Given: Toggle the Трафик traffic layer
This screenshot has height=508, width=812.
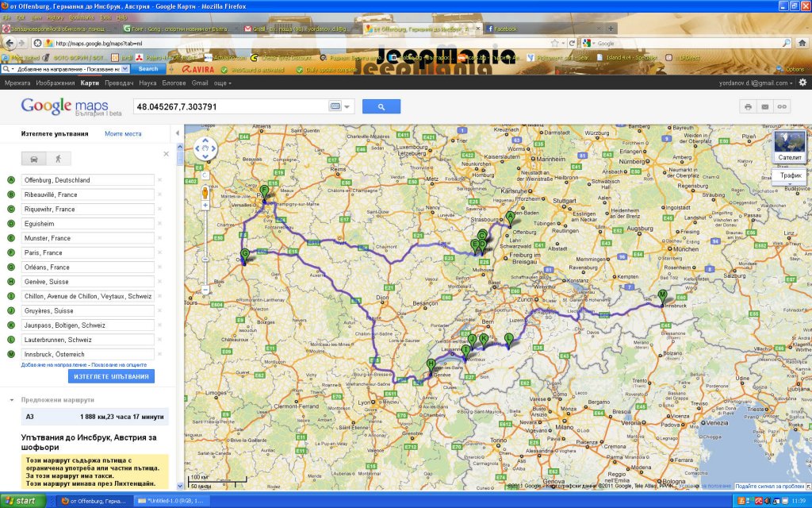Looking at the screenshot, I should pyautogui.click(x=791, y=175).
